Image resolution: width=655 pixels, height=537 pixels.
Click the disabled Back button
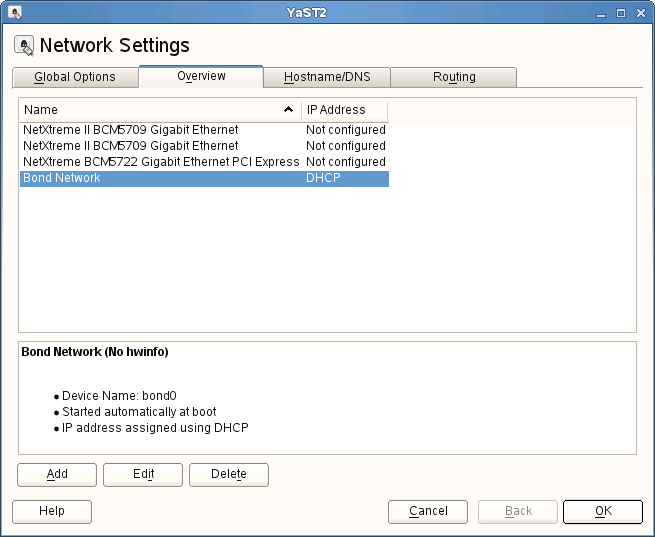click(x=518, y=512)
